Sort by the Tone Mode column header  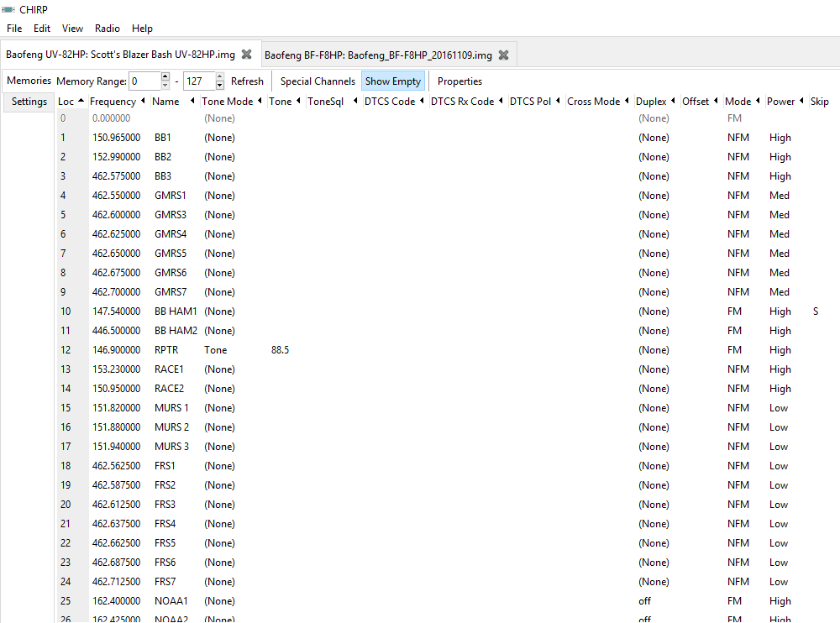232,102
